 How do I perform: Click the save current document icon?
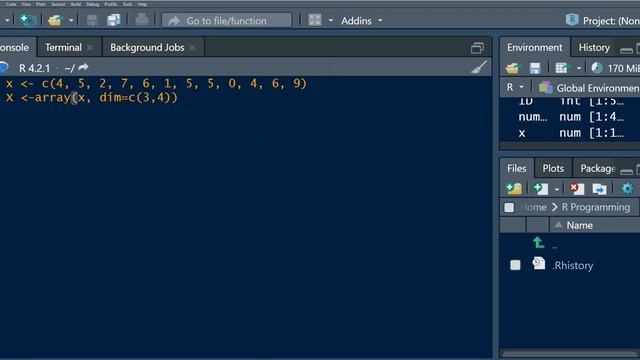tap(92, 20)
